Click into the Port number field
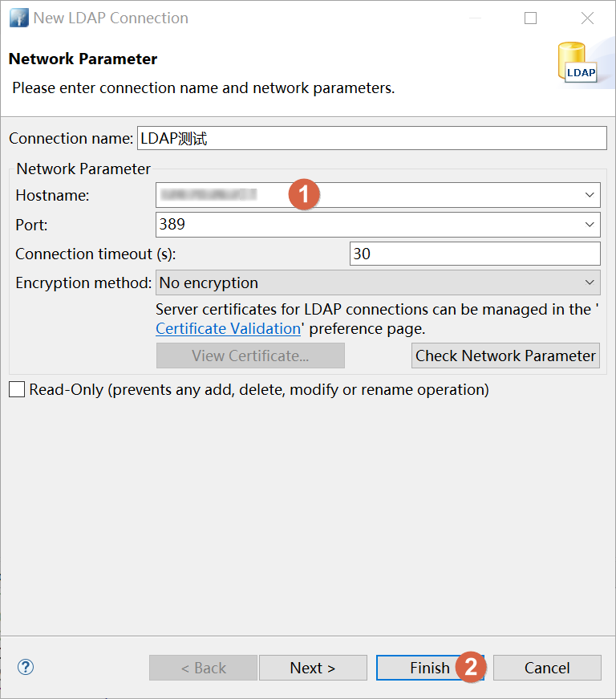616x699 pixels. click(367, 224)
